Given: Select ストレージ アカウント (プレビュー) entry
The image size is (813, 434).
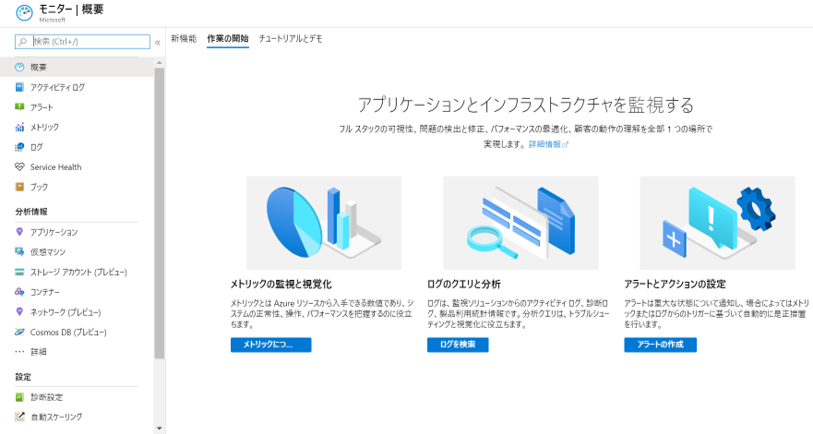Looking at the screenshot, I should [77, 272].
